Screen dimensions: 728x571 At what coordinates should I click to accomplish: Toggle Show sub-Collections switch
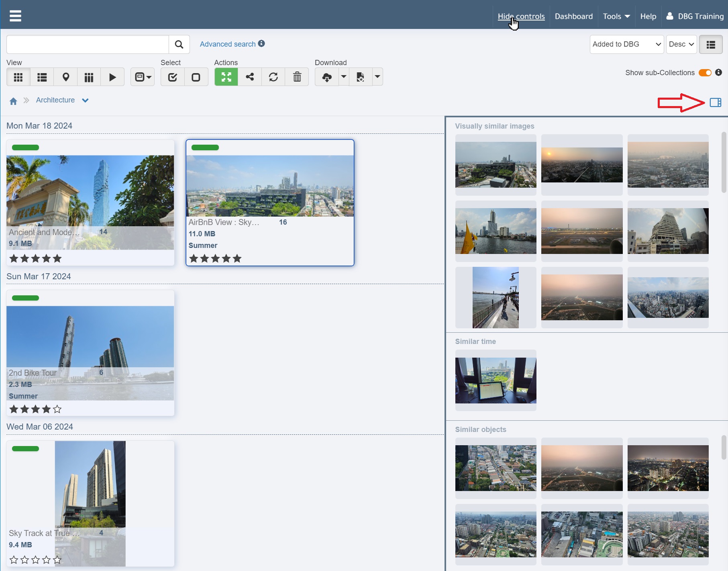click(x=705, y=73)
